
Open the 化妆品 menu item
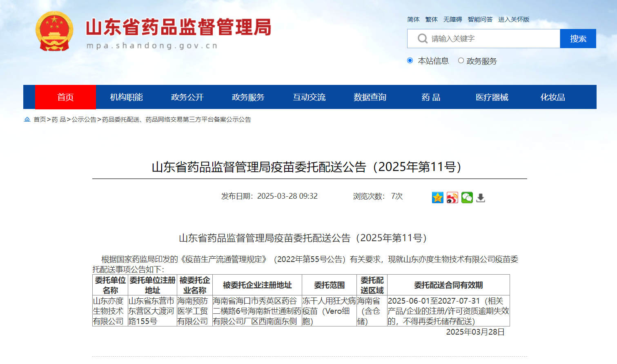552,97
